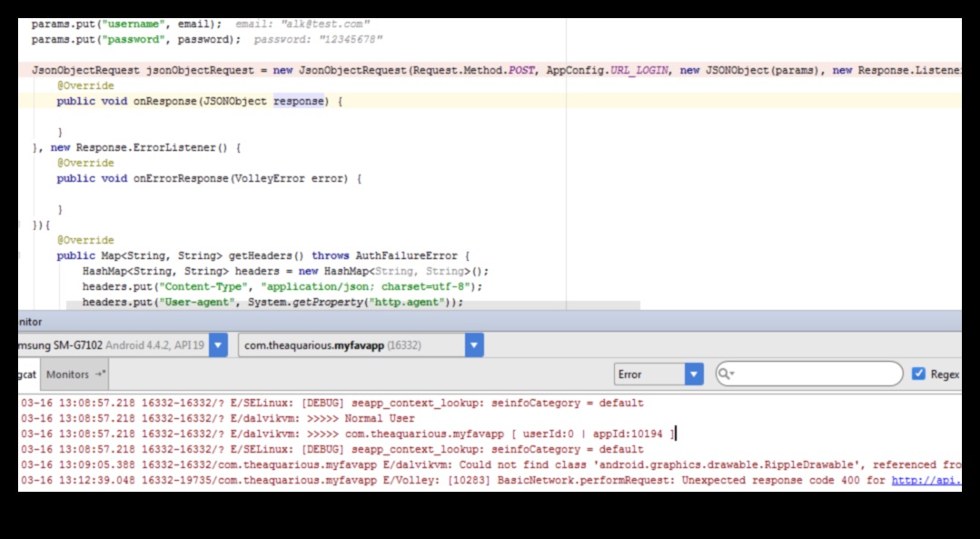980x539 pixels.
Task: Open the http://api. link in logcat
Action: pyautogui.click(x=926, y=480)
